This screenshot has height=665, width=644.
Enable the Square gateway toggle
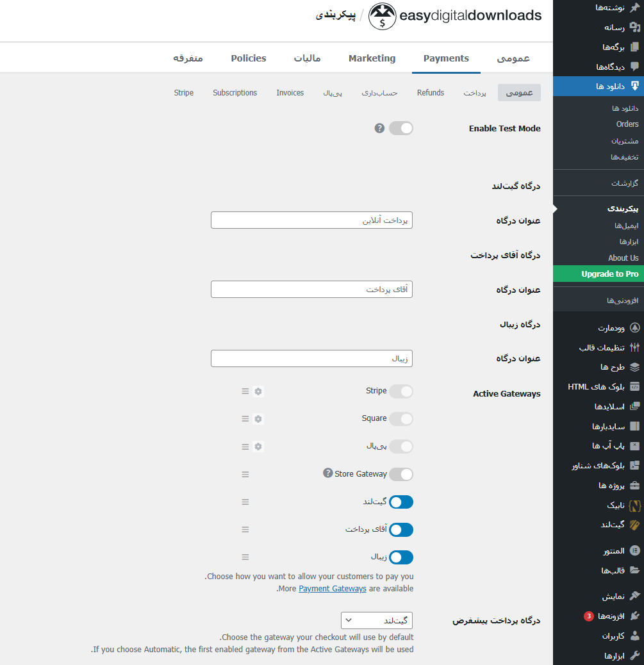[401, 418]
